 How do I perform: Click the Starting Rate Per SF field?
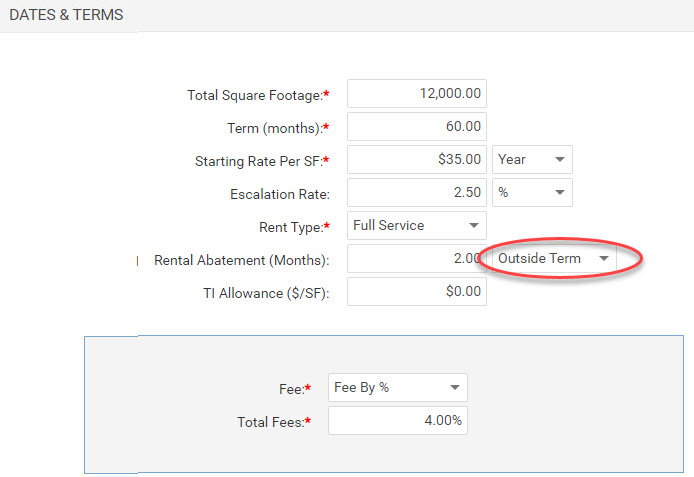pyautogui.click(x=416, y=159)
